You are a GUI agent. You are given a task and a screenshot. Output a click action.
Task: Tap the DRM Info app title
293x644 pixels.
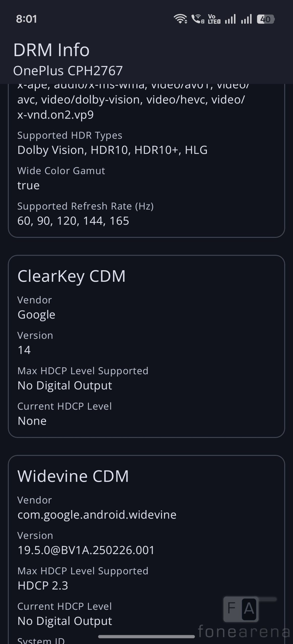pyautogui.click(x=51, y=50)
